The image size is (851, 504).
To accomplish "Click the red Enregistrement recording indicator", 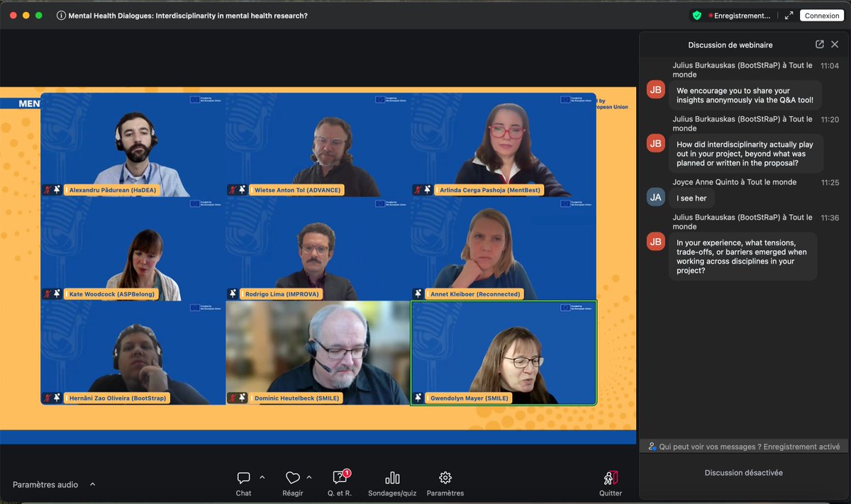I will click(740, 16).
